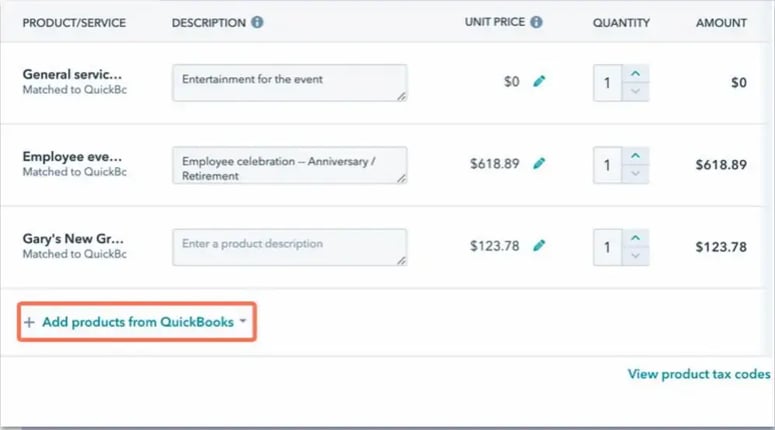Edit the $0 unit price with pencil icon
The width and height of the screenshot is (775, 430).
539,82
